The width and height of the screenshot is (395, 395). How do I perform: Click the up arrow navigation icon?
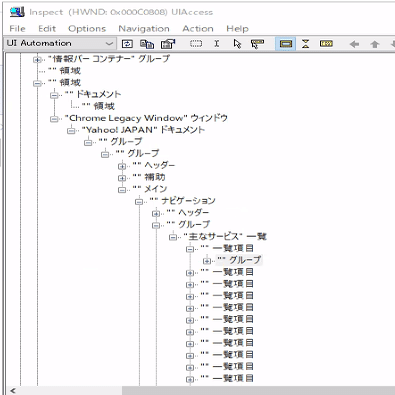coord(375,44)
